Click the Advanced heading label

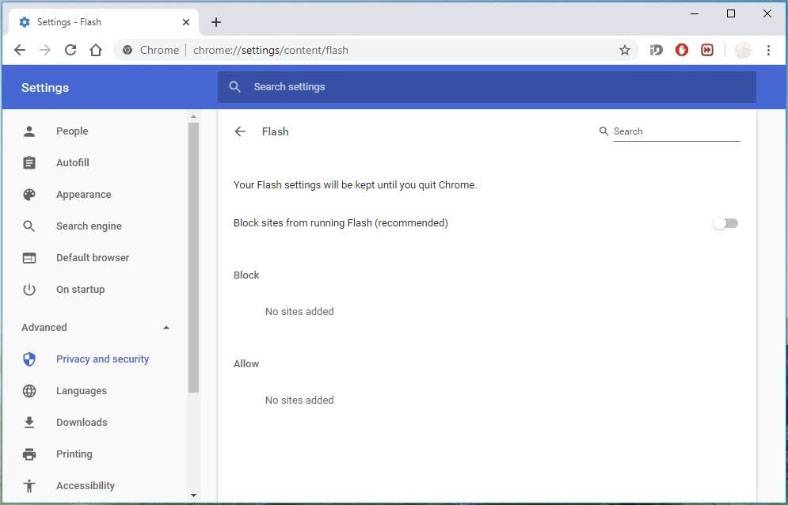(x=44, y=328)
